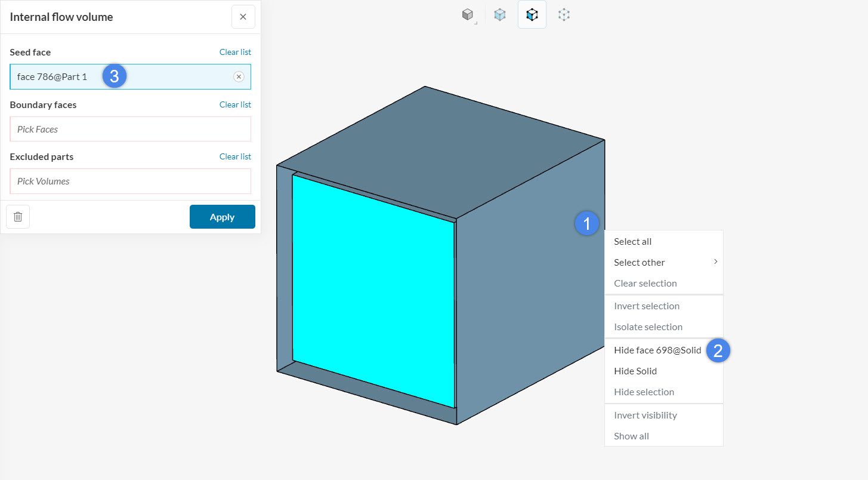Switch to the node selection mode icon
Viewport: 868px width, 480px height.
point(564,15)
